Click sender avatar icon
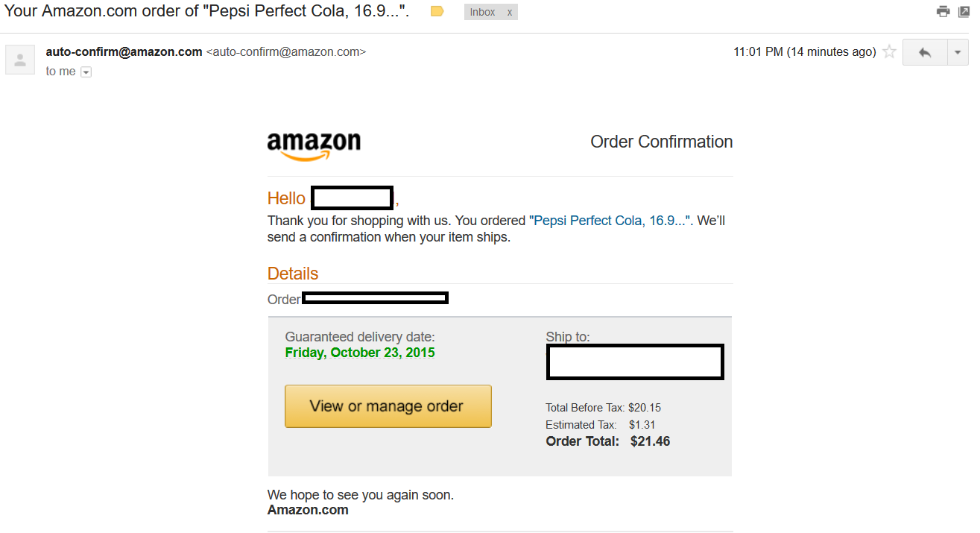 20,60
